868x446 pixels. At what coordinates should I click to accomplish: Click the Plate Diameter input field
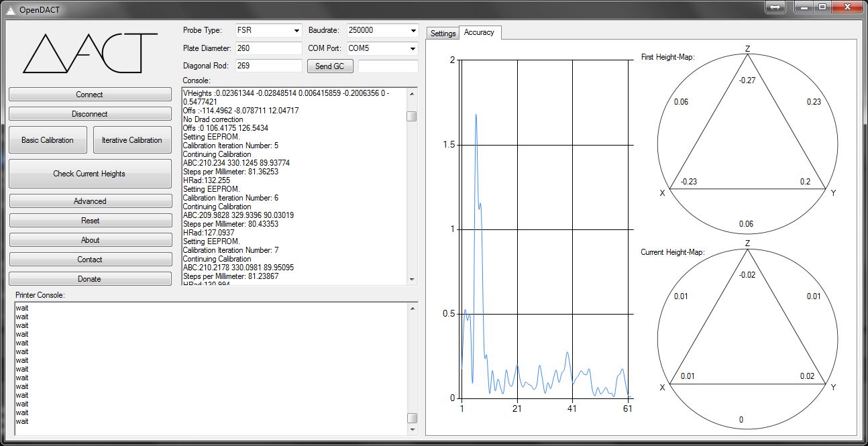point(268,48)
